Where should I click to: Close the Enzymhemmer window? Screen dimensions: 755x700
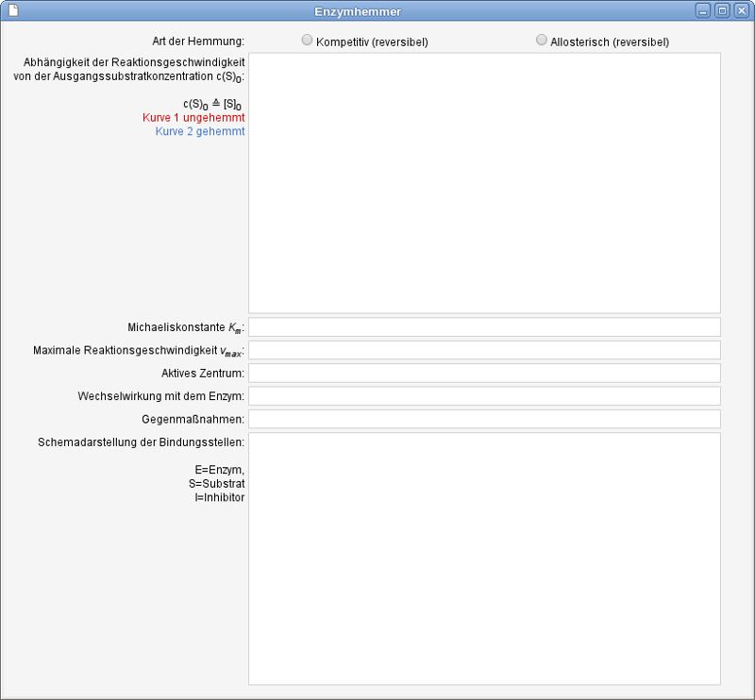coord(741,11)
